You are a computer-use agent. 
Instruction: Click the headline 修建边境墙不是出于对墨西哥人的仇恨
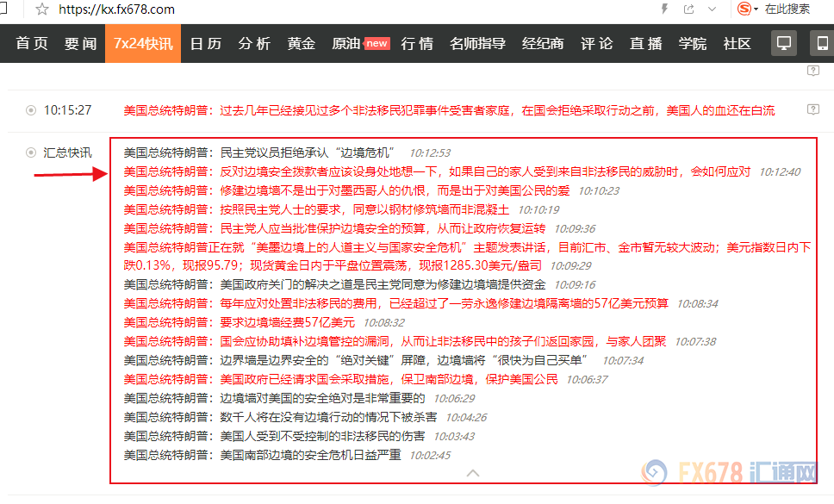tap(347, 191)
